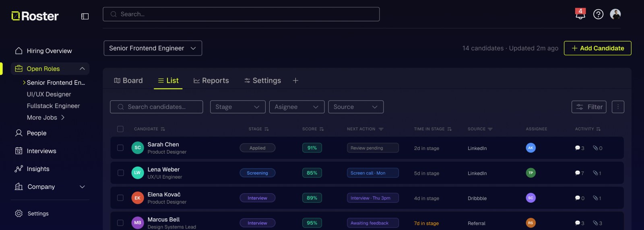
Task: Check Marcus Bell's row checkbox
Action: pos(120,223)
